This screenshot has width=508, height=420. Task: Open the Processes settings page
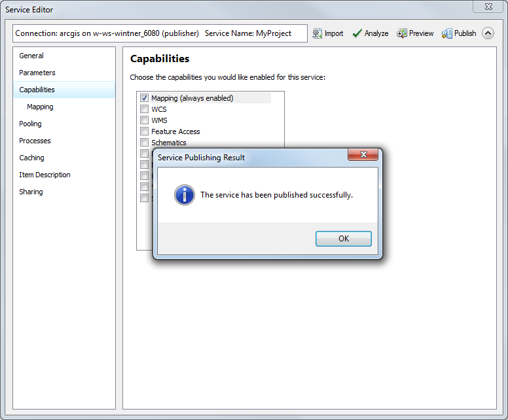pyautogui.click(x=64, y=141)
